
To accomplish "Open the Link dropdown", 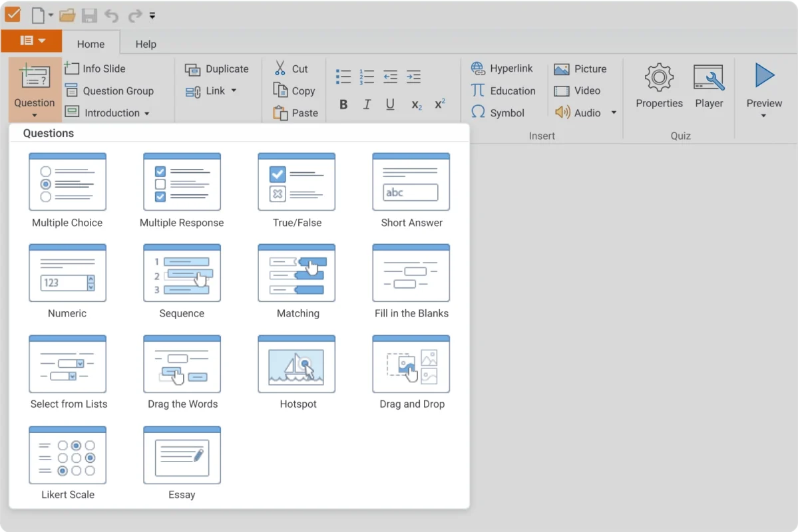I will click(x=211, y=90).
